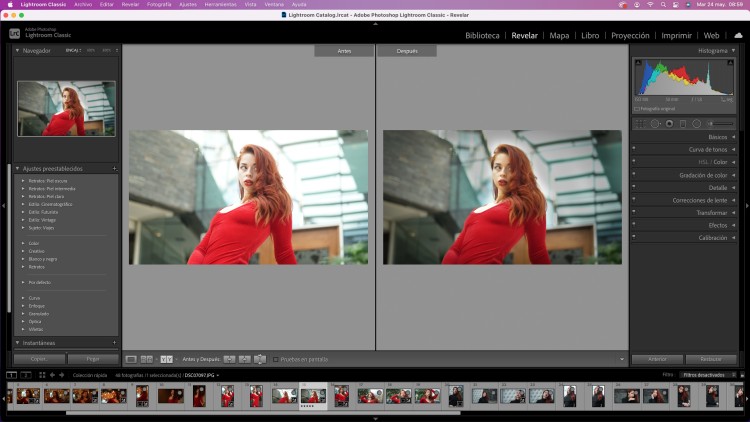Expand the Correcciones de lente panel
Screen dimensions: 750x422
click(733, 200)
